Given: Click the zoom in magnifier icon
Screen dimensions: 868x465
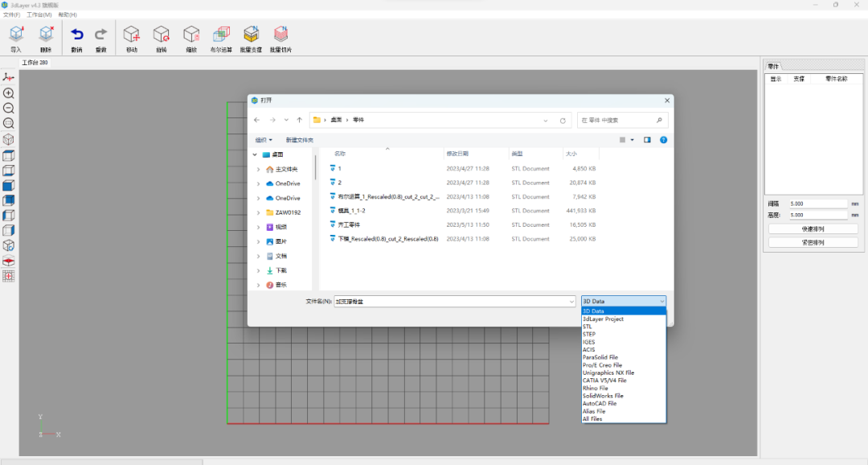Looking at the screenshot, I should tap(8, 93).
